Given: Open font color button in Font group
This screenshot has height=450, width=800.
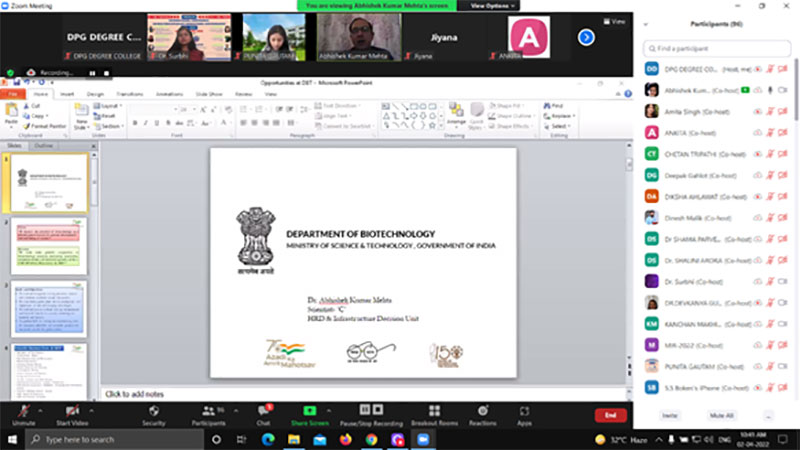Looking at the screenshot, I should 223,123.
